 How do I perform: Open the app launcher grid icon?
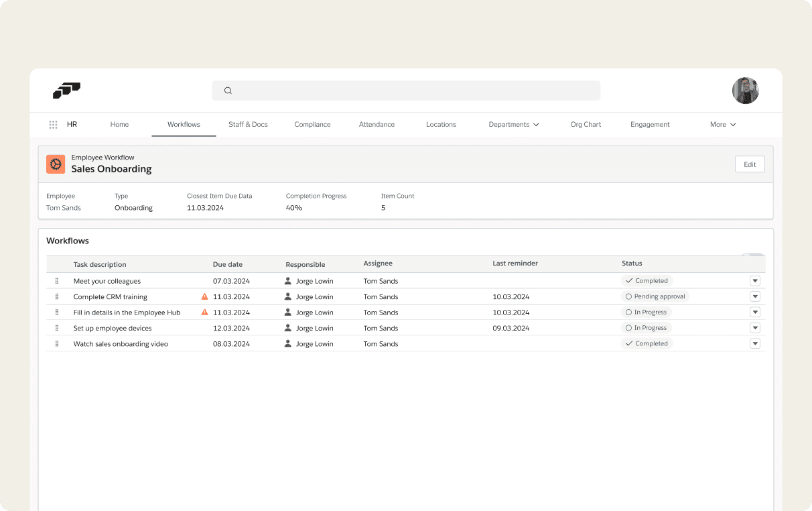pos(53,125)
